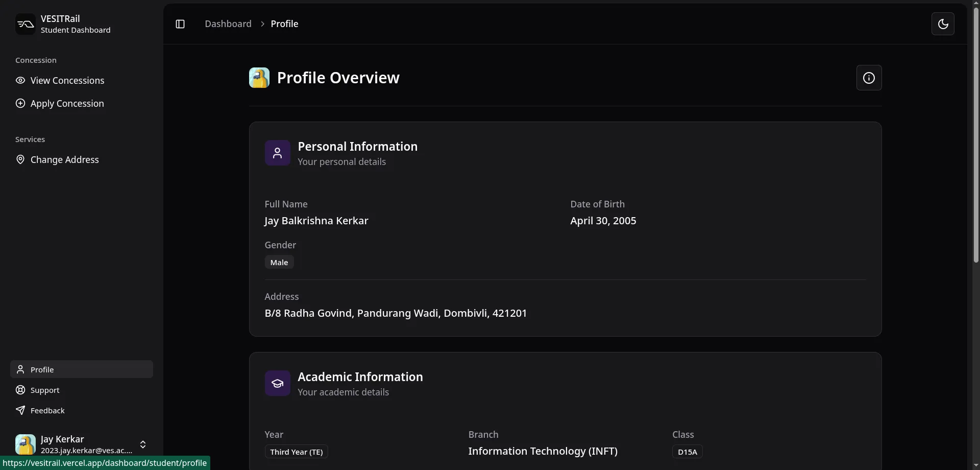
Task: Click the Male gender badge
Action: point(279,262)
